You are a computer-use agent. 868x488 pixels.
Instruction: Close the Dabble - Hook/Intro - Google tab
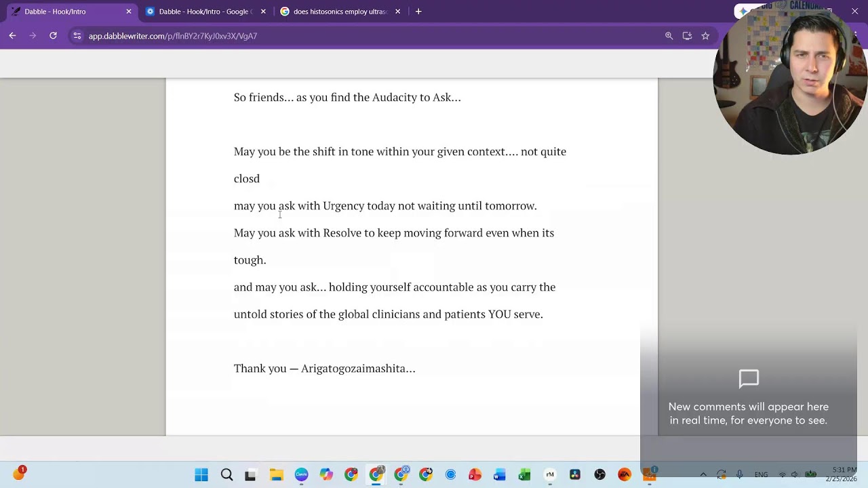pos(263,12)
